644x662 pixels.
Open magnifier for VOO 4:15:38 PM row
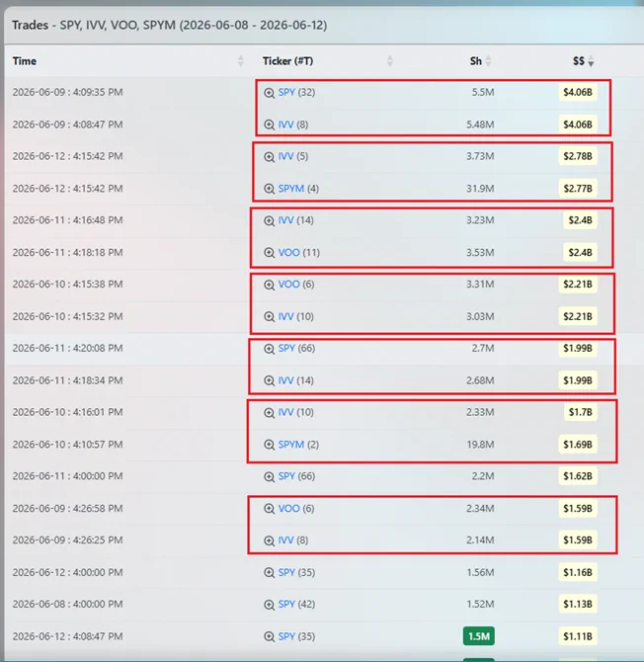(x=269, y=285)
